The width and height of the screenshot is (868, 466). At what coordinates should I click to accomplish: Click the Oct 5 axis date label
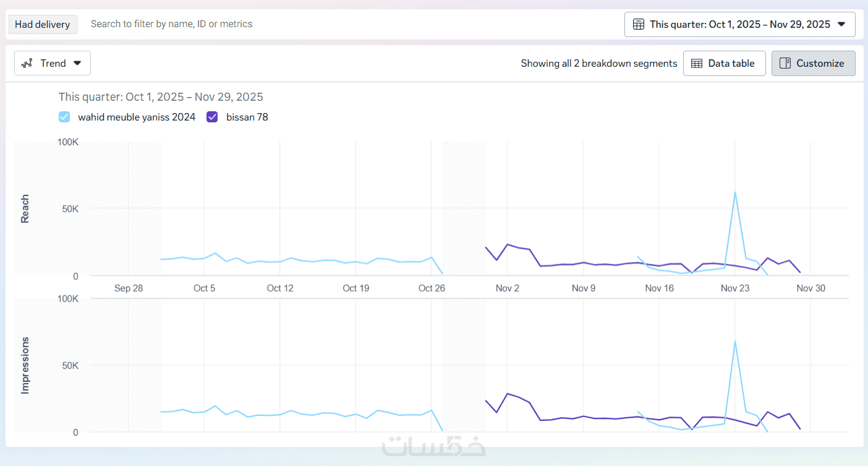(x=205, y=288)
